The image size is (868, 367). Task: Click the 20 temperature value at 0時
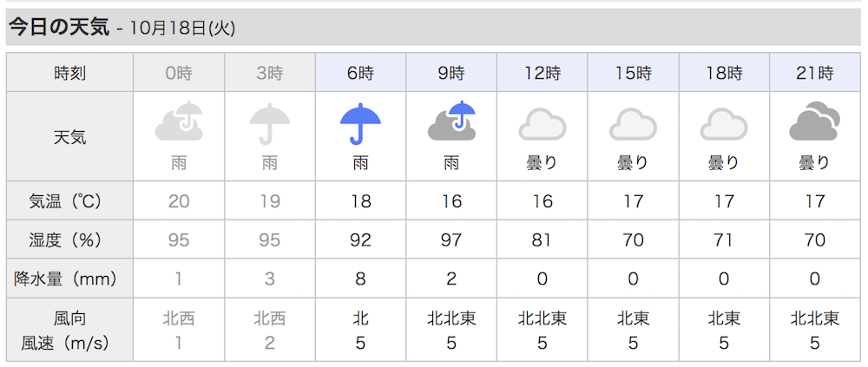[179, 201]
